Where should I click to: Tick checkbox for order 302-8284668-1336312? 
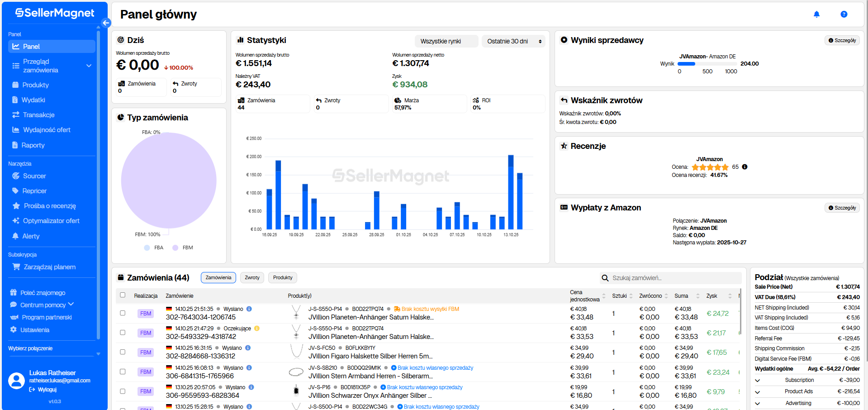pyautogui.click(x=123, y=352)
